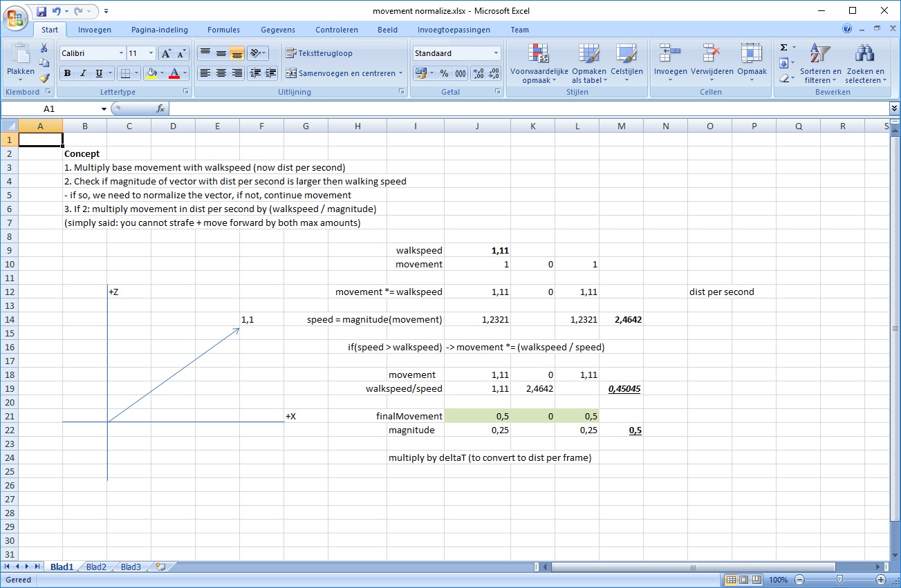Viewport: 901px width, 588px height.
Task: Open the font name Calibri dropdown
Action: tap(121, 53)
